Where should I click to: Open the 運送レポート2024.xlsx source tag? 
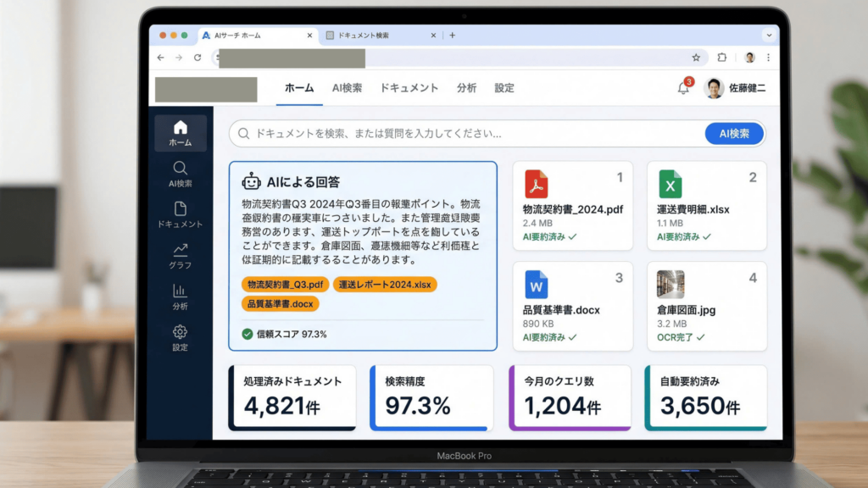tap(385, 285)
